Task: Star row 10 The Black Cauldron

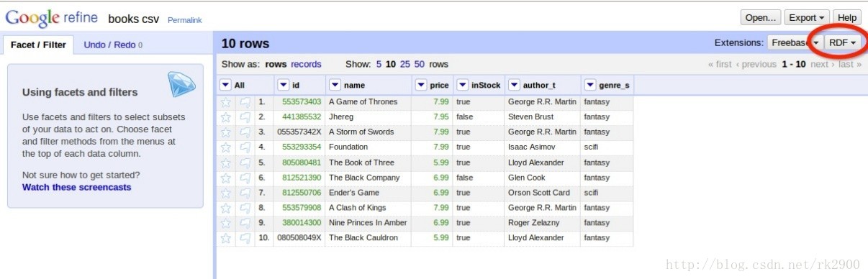Action: [x=225, y=238]
